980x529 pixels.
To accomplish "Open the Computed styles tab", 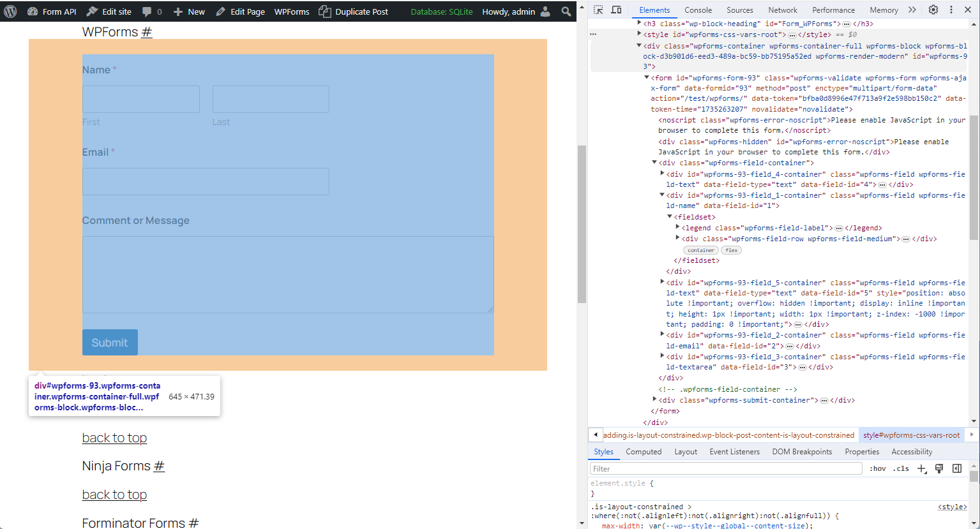I will coord(644,452).
